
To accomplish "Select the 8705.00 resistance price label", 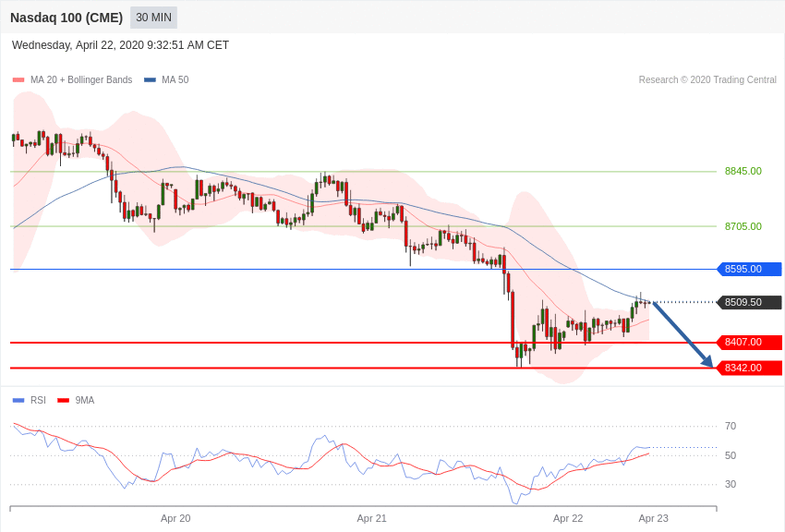I will 743,226.
